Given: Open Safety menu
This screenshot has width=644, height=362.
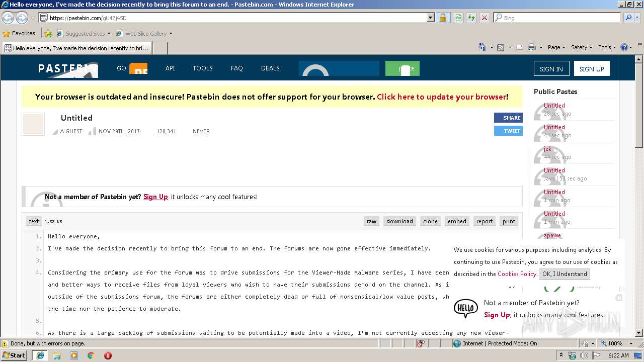Looking at the screenshot, I should click(582, 47).
